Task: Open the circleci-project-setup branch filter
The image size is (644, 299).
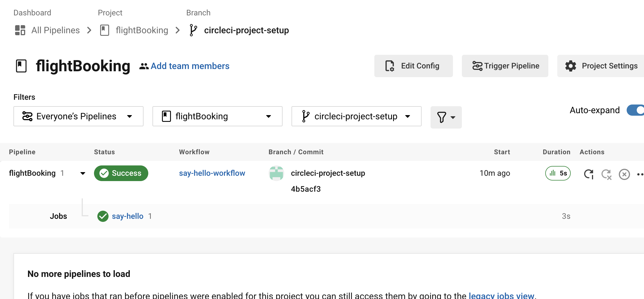Action: tap(356, 116)
